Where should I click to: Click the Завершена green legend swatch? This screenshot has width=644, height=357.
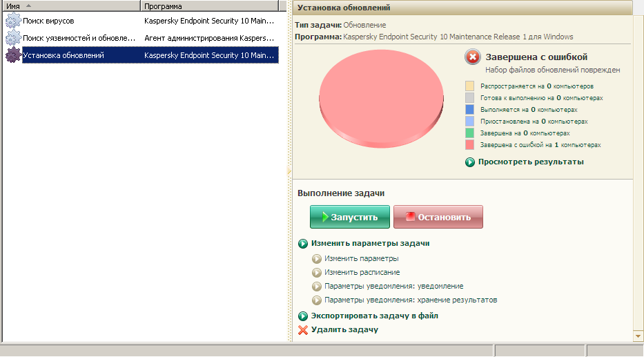tap(469, 133)
